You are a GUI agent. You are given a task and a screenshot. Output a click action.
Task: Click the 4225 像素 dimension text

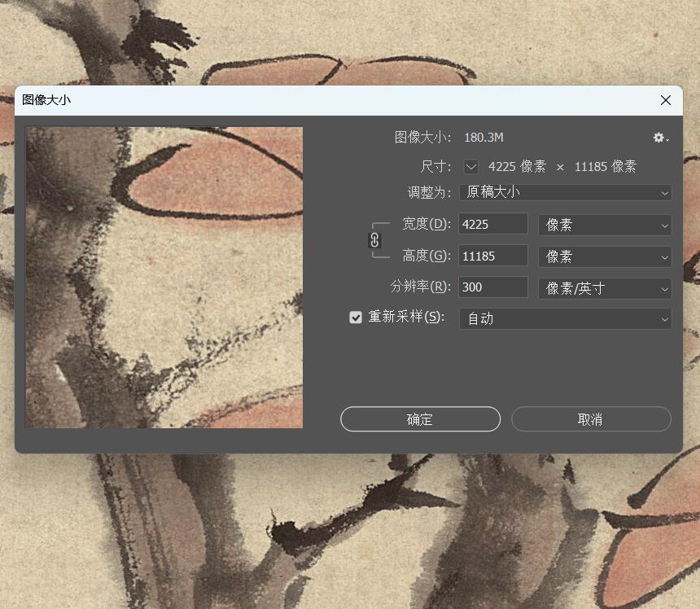(517, 167)
